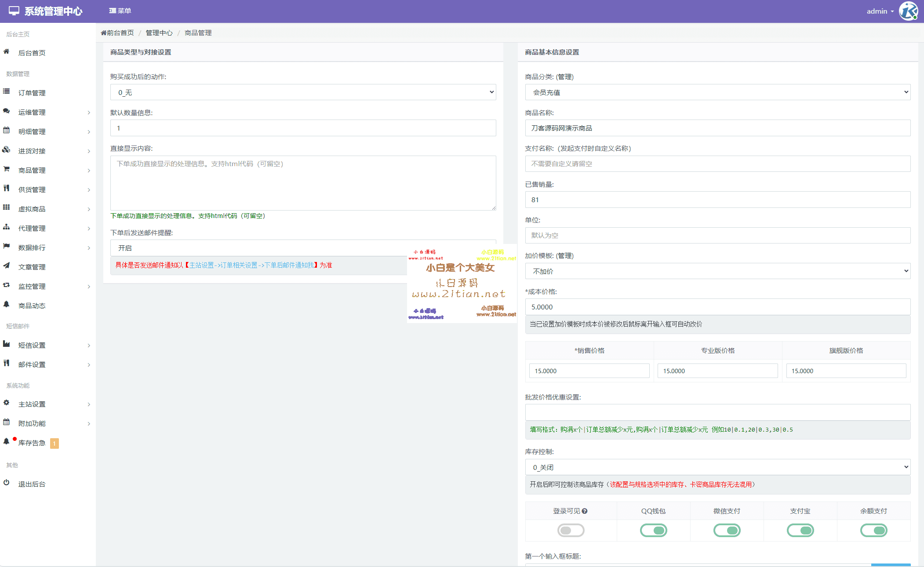Open the 购买成功后的动作 dropdown
This screenshot has height=567, width=924.
click(303, 92)
